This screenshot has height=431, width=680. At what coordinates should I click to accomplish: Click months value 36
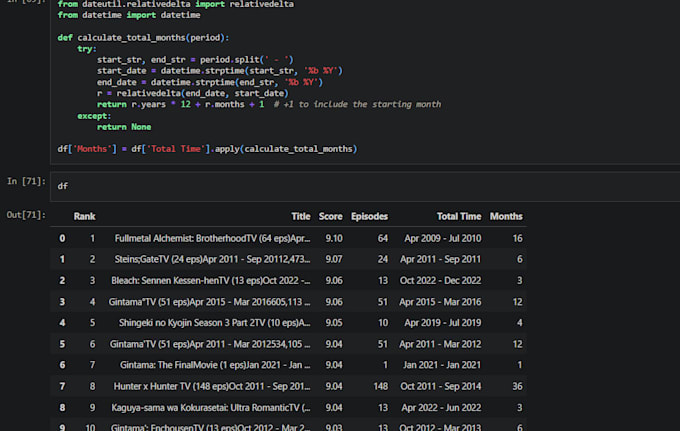[x=517, y=386]
